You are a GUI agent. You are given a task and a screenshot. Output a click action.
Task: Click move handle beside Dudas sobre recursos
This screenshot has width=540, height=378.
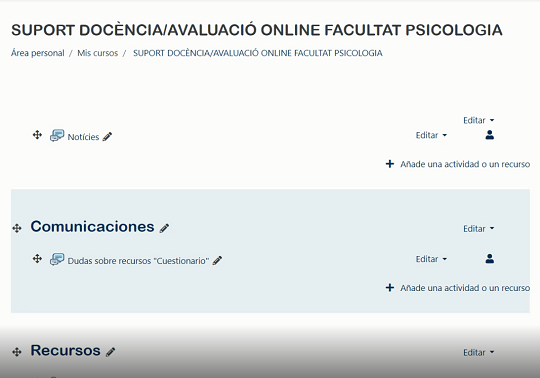coord(37,259)
